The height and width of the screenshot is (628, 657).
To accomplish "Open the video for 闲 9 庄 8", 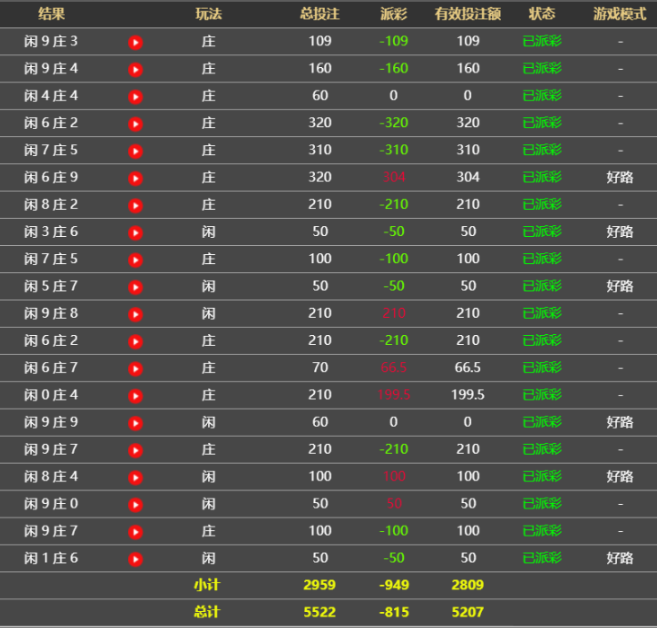I will [x=136, y=314].
